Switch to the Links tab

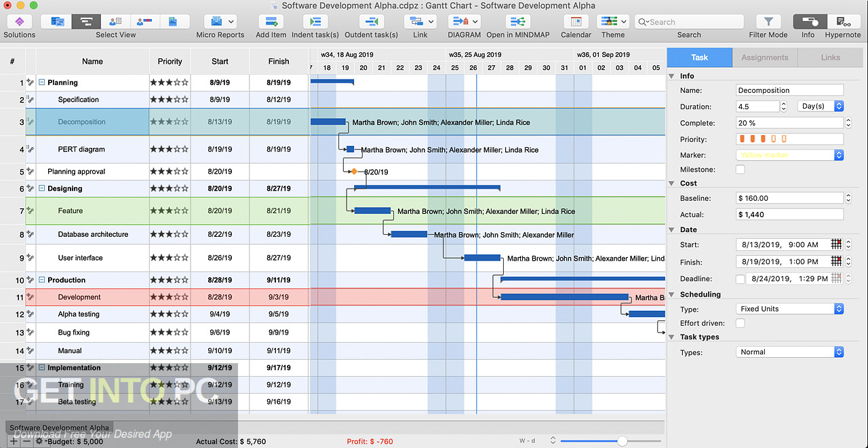point(831,58)
